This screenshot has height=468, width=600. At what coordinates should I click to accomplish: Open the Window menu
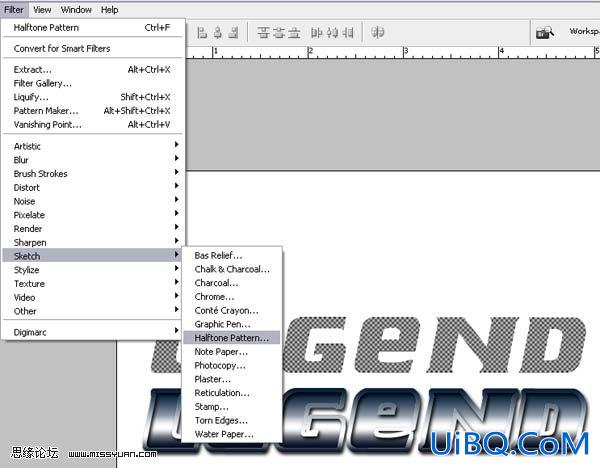[76, 10]
